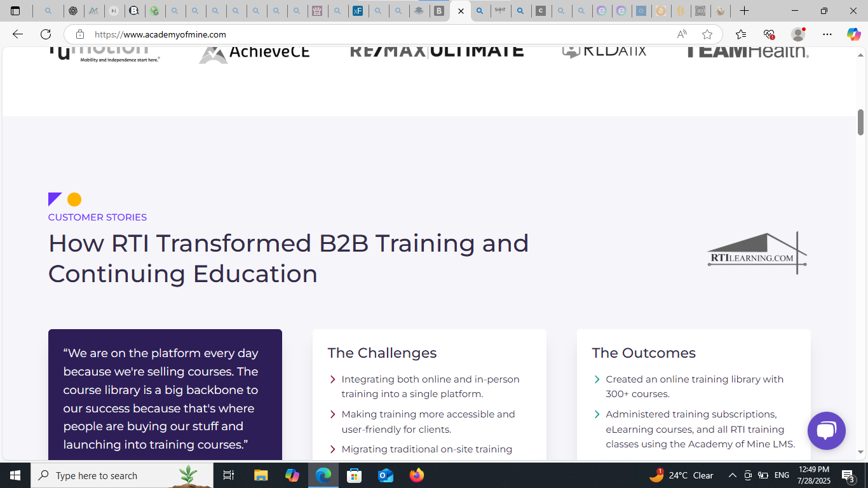868x488 pixels.
Task: Open the tab actions menu icon
Action: [x=15, y=11]
